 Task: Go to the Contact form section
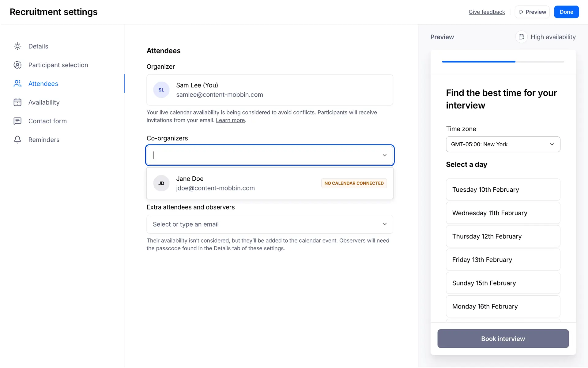point(47,121)
